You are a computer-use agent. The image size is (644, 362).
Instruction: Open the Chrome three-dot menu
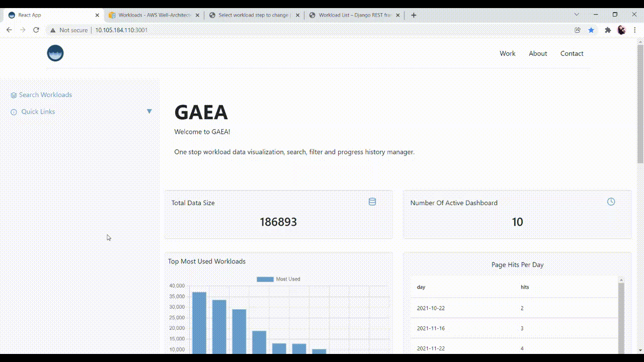tap(634, 30)
